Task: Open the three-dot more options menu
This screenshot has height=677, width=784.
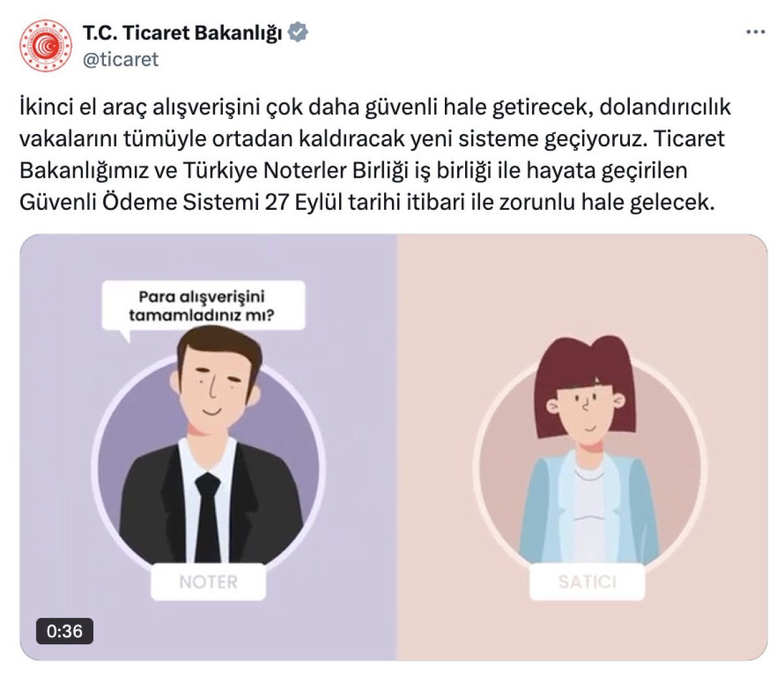Action: (755, 32)
